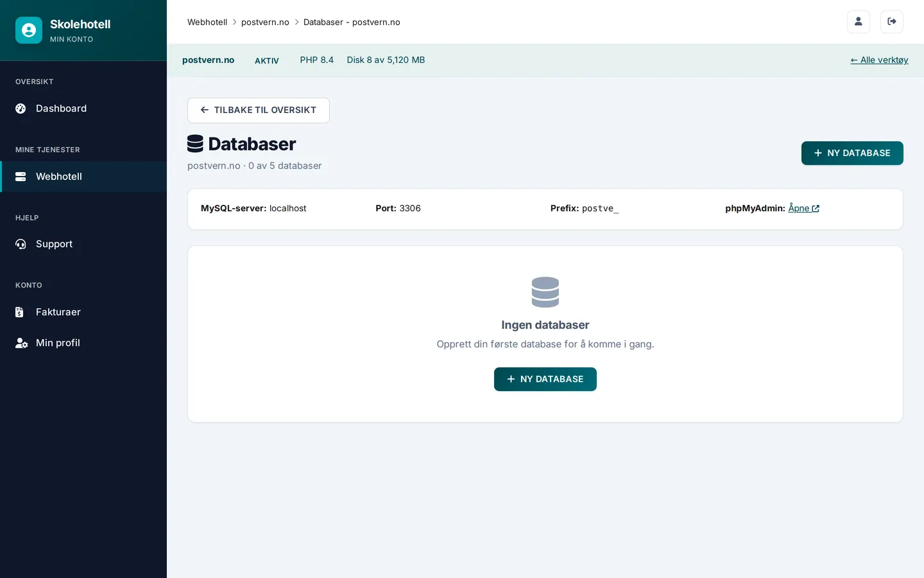Viewport: 924px width, 578px height.
Task: Click the Prefix postve_ value
Action: click(600, 208)
